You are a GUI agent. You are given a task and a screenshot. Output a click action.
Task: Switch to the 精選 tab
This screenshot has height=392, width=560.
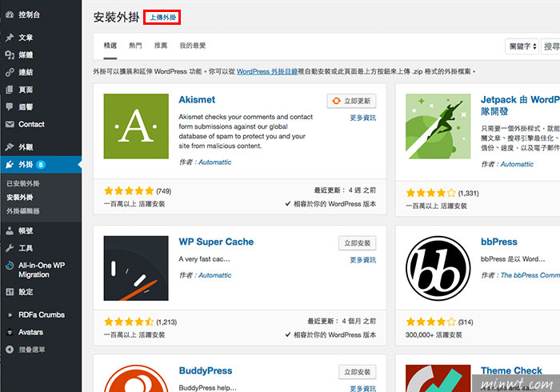[x=110, y=46]
